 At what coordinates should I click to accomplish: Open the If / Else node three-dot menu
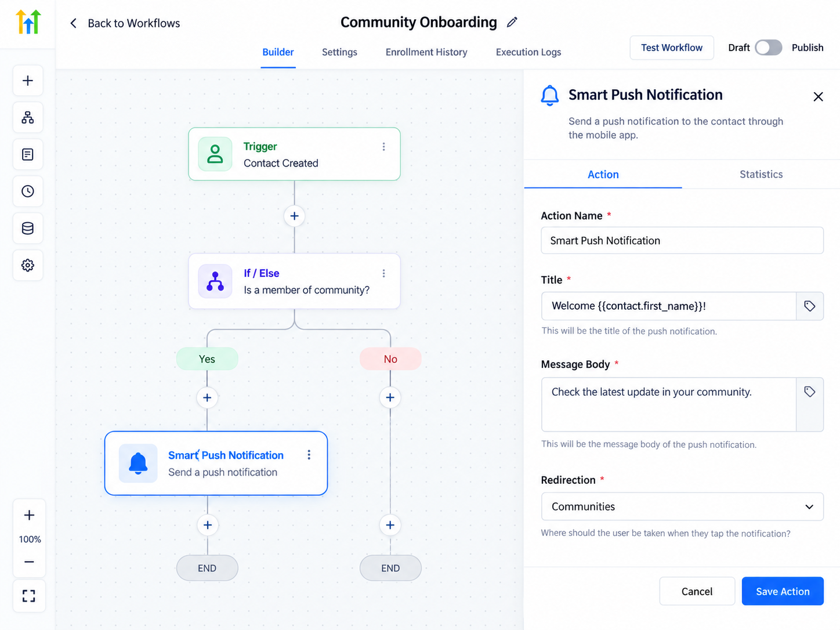383,273
